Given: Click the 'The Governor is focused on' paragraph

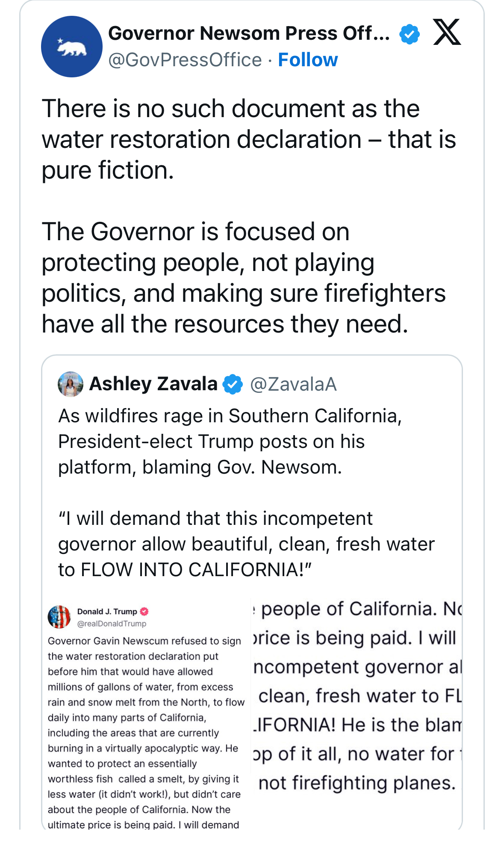Looking at the screenshot, I should click(244, 278).
